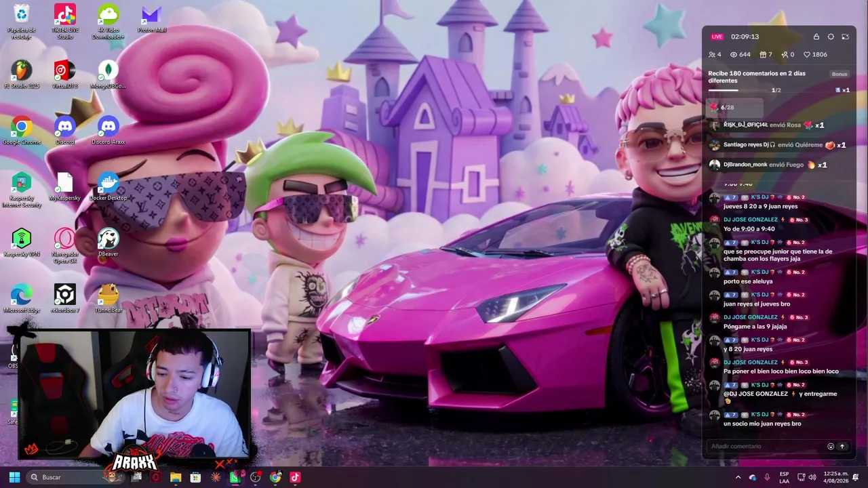
Task: Click the comment "jueves 8 20 a 9 juan reyes"
Action: (760, 206)
